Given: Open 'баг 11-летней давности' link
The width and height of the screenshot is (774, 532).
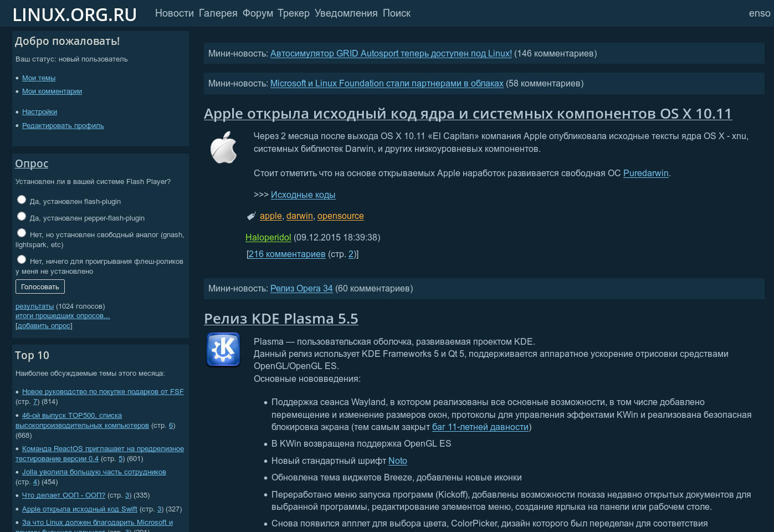Looking at the screenshot, I should click(x=480, y=427).
